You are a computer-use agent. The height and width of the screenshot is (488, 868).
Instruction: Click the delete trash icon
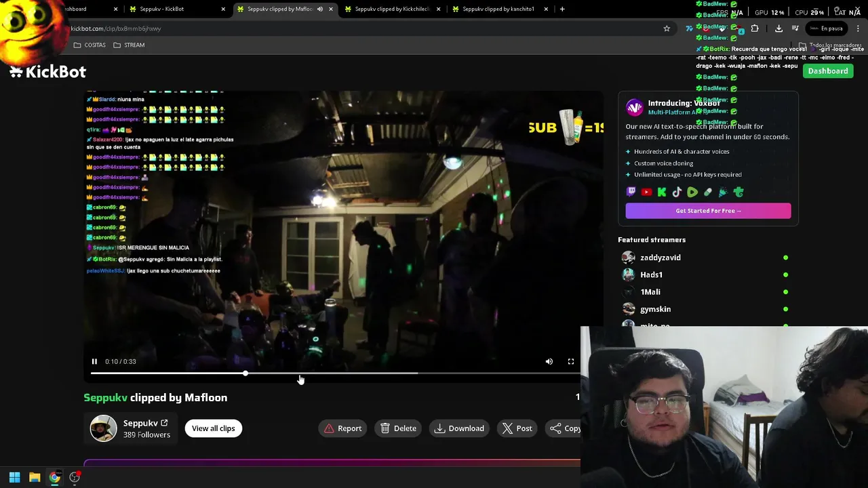tap(385, 428)
